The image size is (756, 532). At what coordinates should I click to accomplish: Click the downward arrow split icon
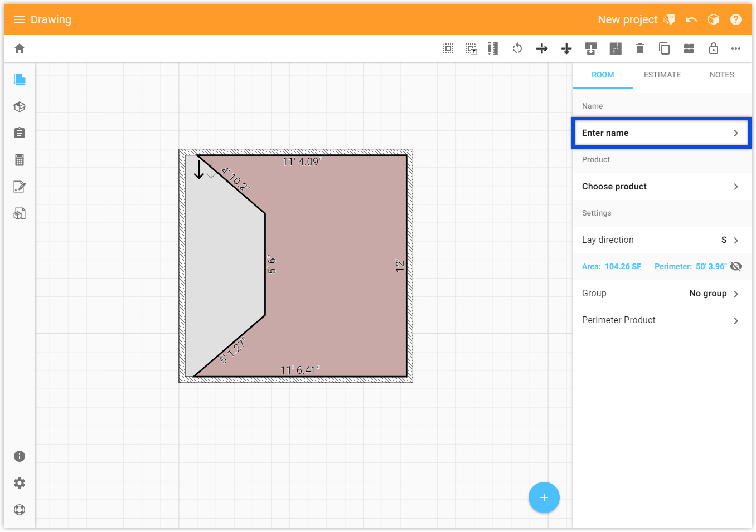click(566, 48)
